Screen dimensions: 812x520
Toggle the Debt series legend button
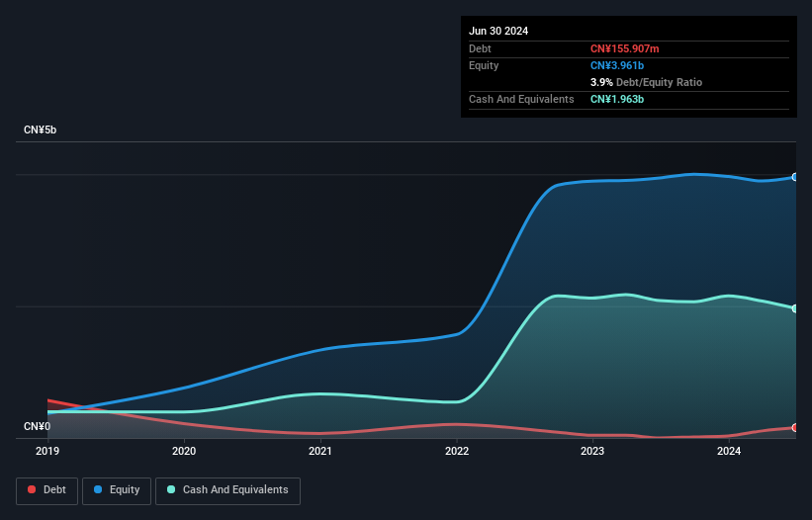click(46, 490)
